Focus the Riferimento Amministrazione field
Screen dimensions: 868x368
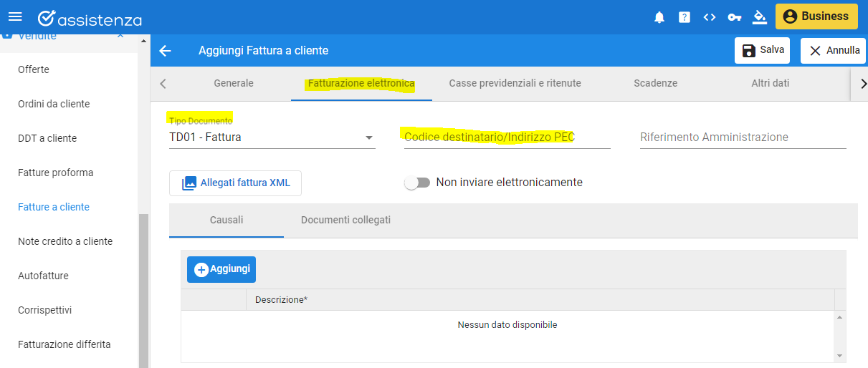click(x=743, y=137)
